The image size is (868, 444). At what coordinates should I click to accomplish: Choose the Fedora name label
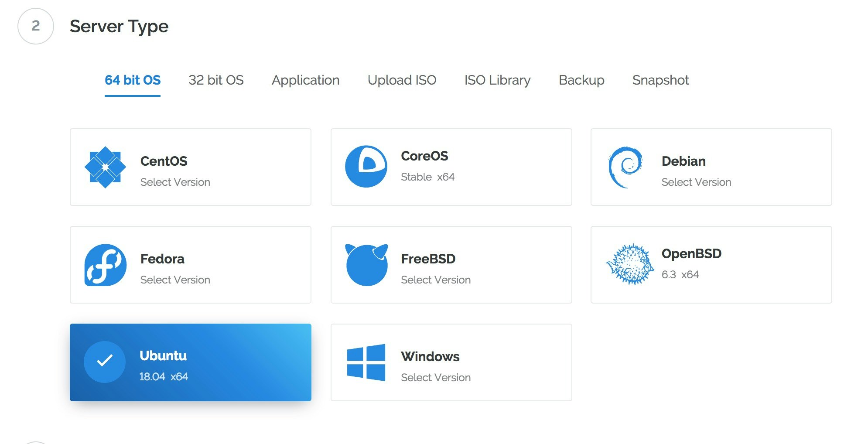[162, 259]
